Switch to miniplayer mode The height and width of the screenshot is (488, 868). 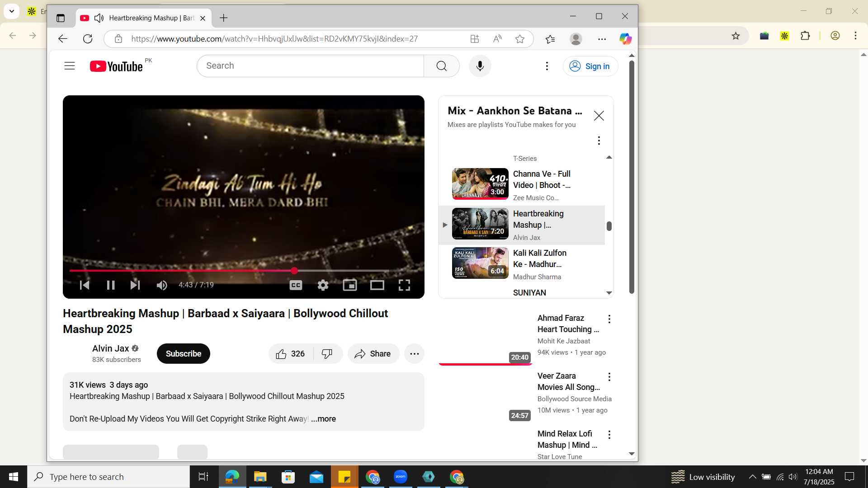click(x=350, y=285)
